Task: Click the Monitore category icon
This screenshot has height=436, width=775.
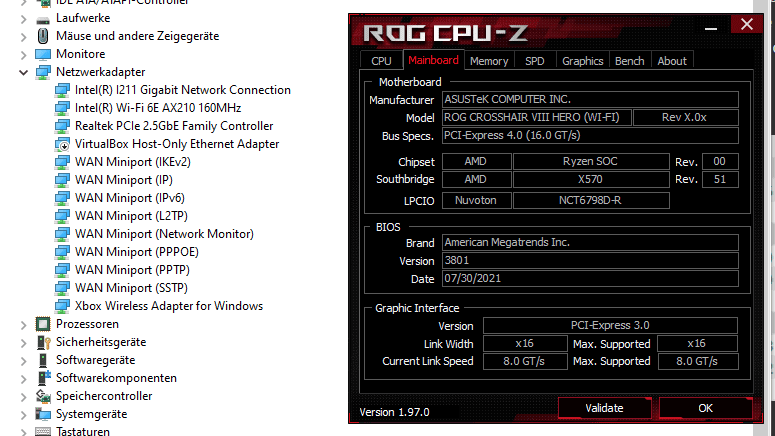Action: (43, 54)
